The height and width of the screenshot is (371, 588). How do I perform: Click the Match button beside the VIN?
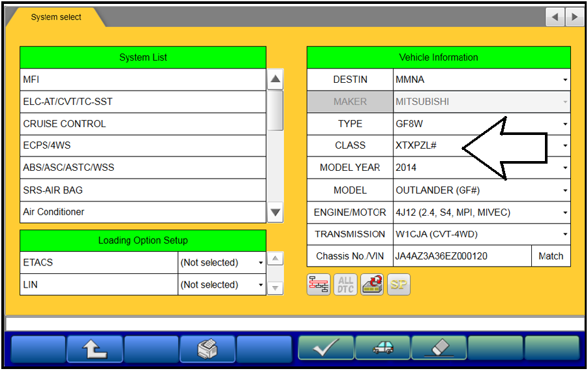[550, 256]
